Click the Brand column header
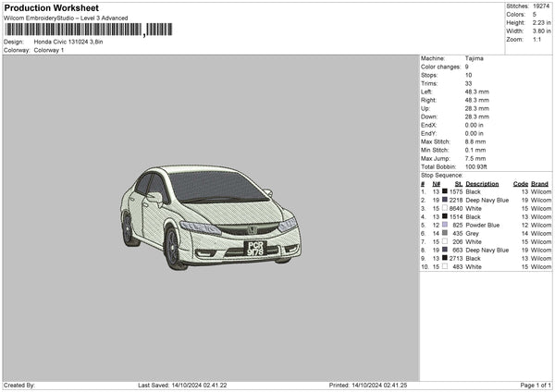Screen dimensions: 555x392 (x=539, y=183)
